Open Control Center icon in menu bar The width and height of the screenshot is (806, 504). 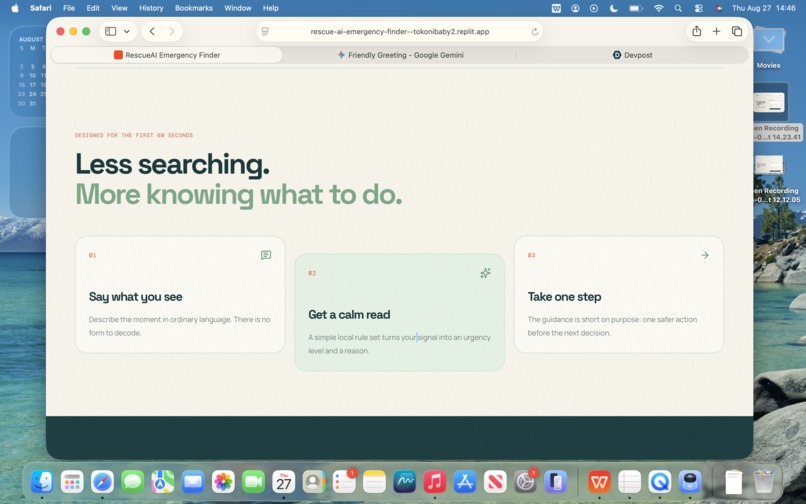699,8
